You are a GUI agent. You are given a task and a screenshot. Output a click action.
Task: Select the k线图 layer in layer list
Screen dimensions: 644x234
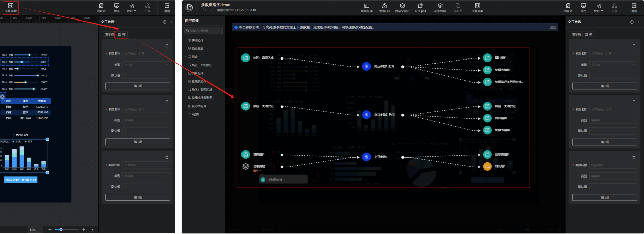[195, 114]
